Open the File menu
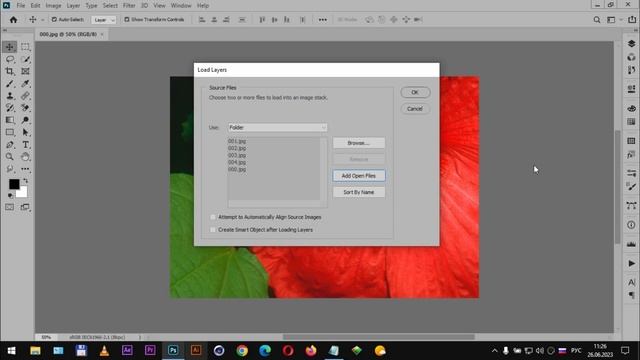Image resolution: width=640 pixels, height=360 pixels. pyautogui.click(x=21, y=6)
